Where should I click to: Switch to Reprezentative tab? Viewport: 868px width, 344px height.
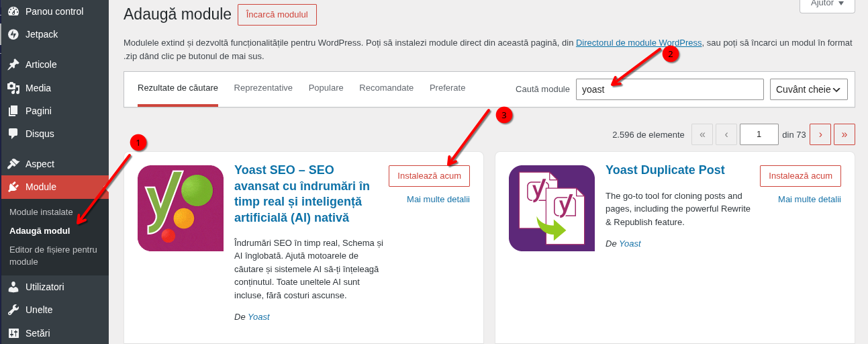click(x=263, y=88)
